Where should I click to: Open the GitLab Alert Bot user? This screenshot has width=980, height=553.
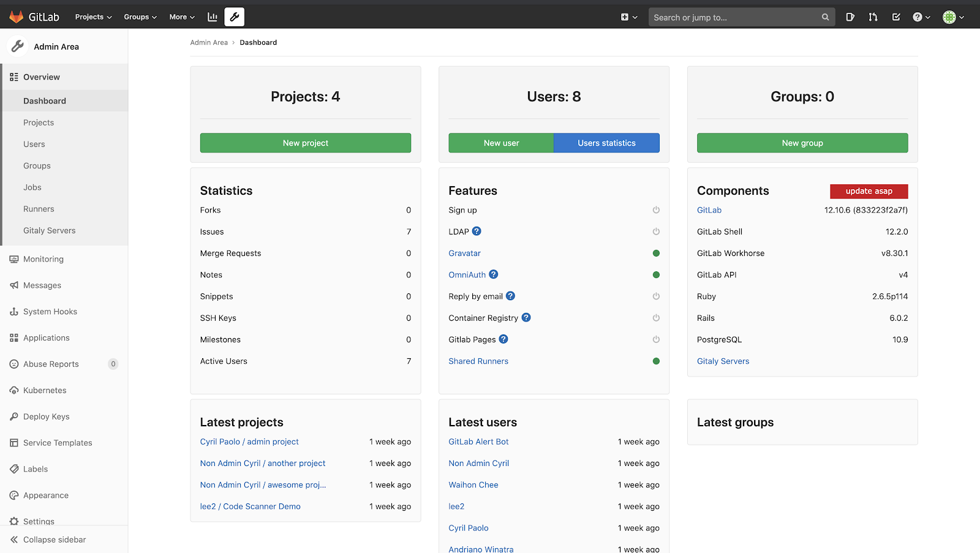click(478, 442)
